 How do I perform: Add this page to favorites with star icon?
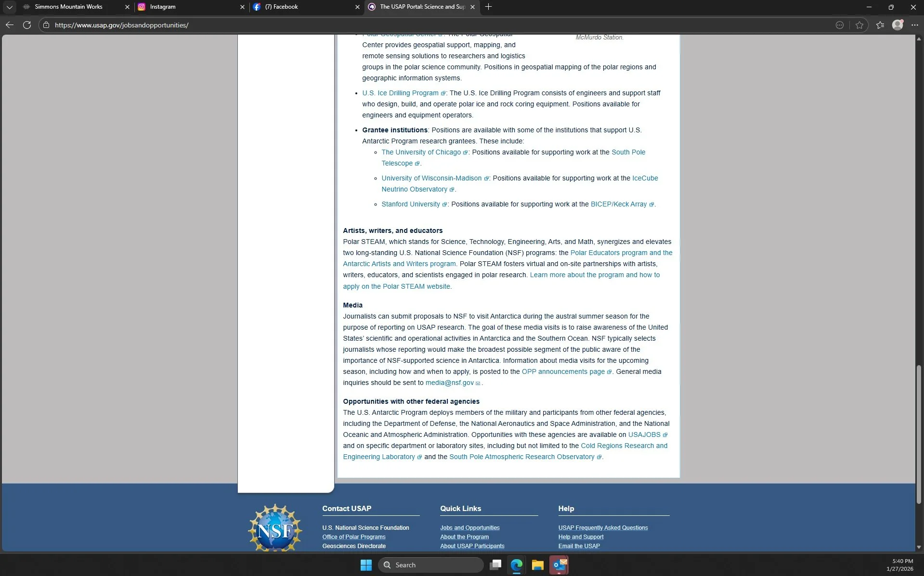(859, 25)
